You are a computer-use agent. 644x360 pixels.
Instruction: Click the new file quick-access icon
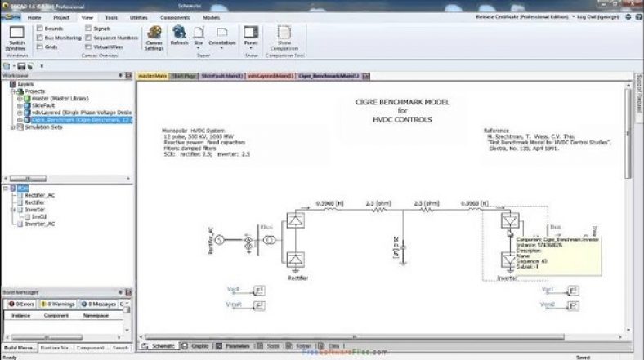7,66
